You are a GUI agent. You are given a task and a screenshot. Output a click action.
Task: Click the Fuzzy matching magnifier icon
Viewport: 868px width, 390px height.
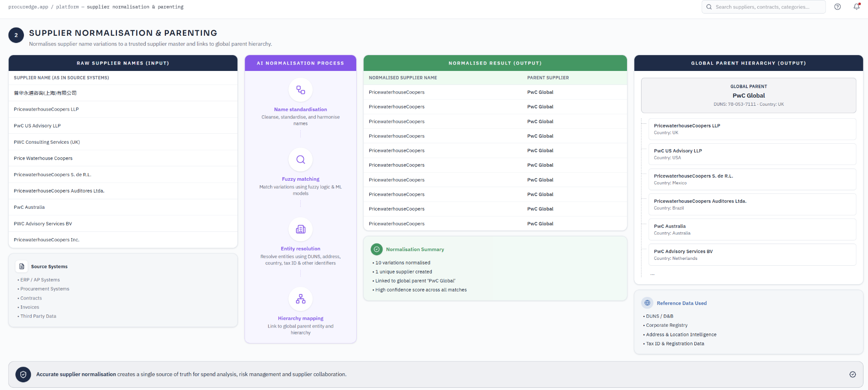click(300, 160)
